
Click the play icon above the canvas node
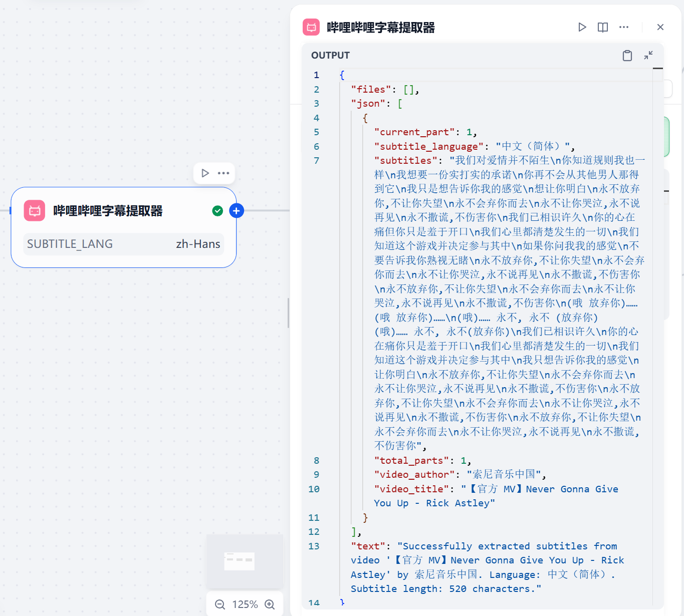(x=205, y=173)
